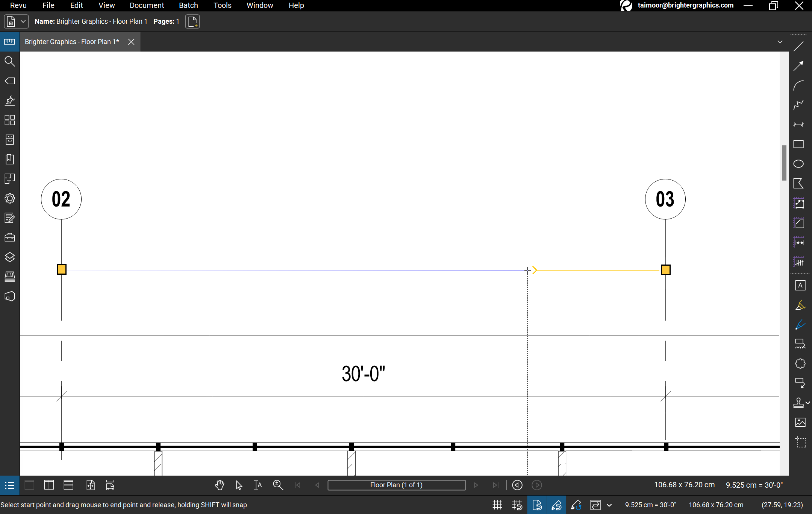This screenshot has width=812, height=514.
Task: Click the page size 106.68 x 76.20 cm in the status bar
Action: [x=716, y=505]
